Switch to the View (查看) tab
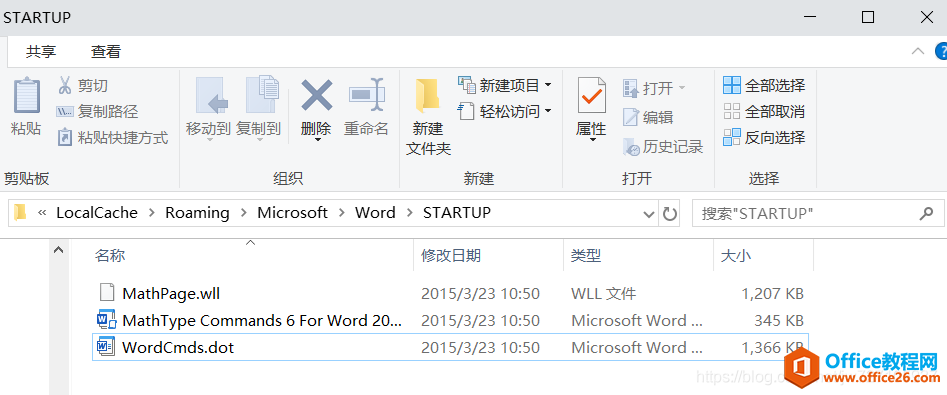This screenshot has width=947, height=395. (106, 52)
